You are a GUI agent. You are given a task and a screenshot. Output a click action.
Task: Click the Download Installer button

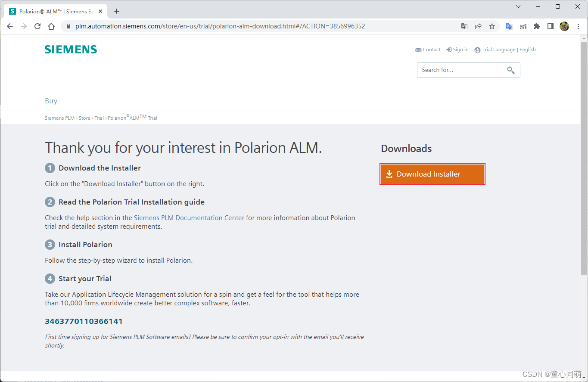(x=432, y=174)
